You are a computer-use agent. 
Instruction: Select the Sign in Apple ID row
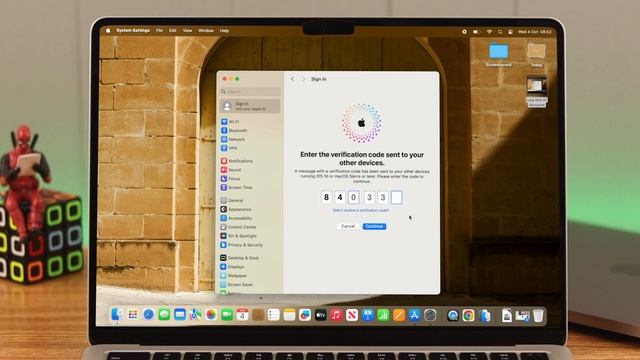250,106
